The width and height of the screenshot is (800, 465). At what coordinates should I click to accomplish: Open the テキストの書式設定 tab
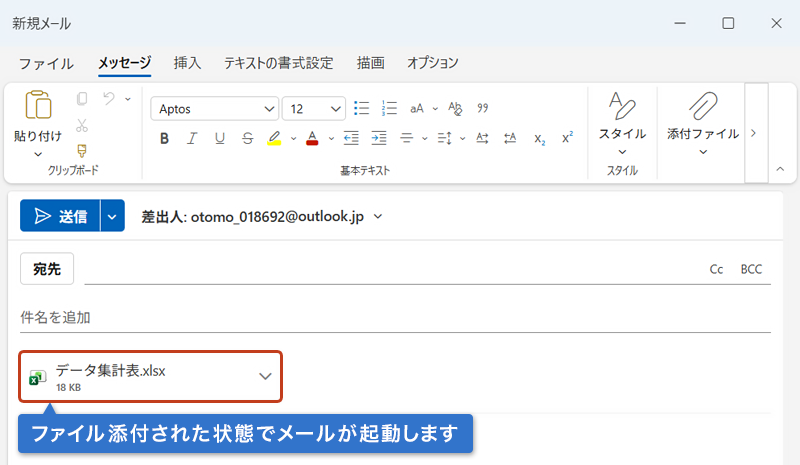point(279,63)
